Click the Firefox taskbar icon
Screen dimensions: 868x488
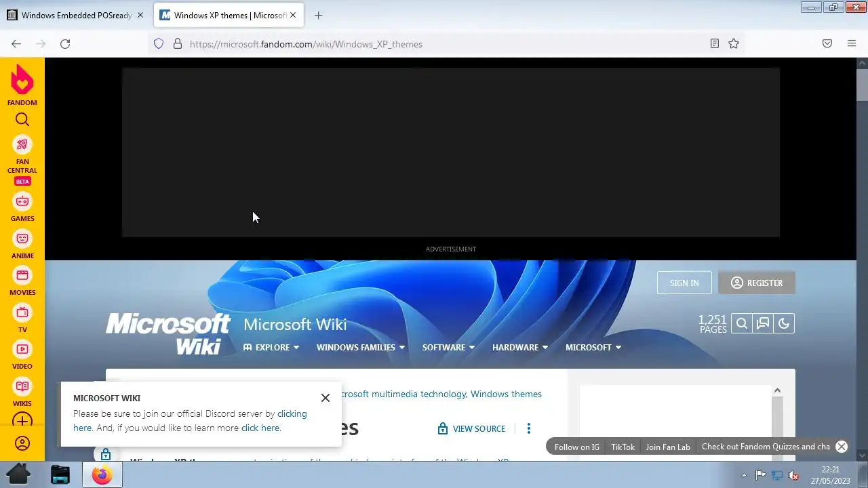[102, 474]
